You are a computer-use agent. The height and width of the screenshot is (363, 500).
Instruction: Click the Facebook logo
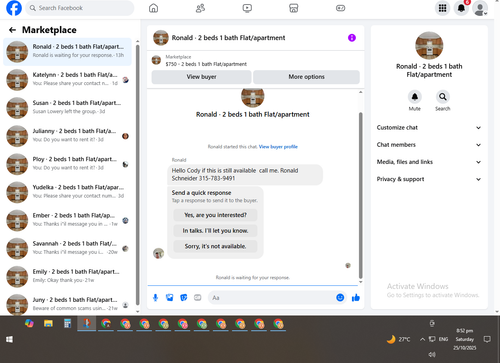click(14, 8)
